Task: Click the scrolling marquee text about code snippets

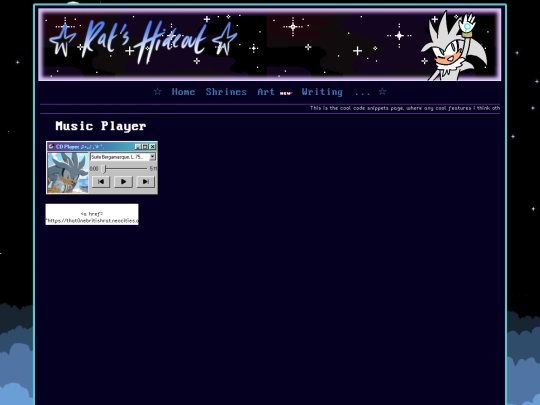Action: click(x=405, y=108)
